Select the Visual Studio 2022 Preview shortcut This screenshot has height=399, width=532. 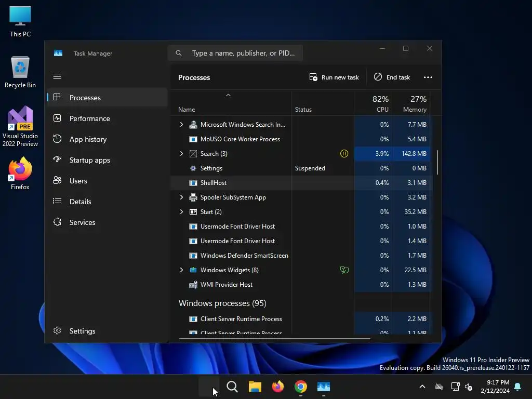tap(20, 126)
